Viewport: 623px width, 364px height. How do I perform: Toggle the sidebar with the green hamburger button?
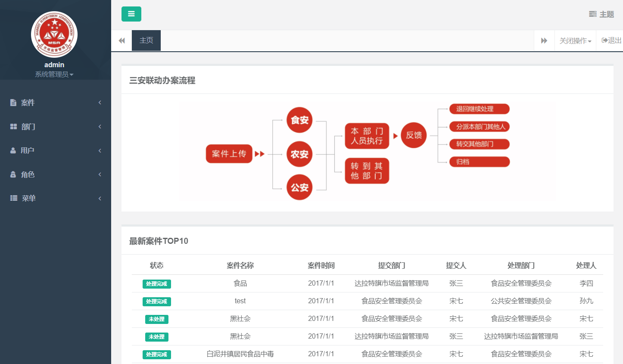click(x=131, y=14)
